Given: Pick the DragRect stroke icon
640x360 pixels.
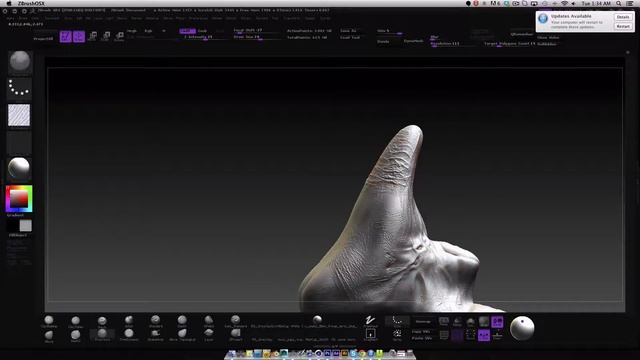Looking at the screenshot, I should (x=370, y=335).
